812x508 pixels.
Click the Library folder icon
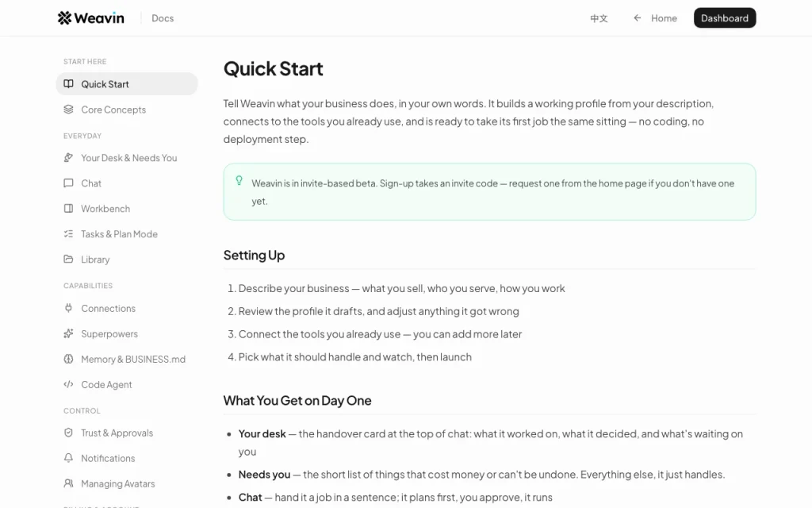[68, 259]
